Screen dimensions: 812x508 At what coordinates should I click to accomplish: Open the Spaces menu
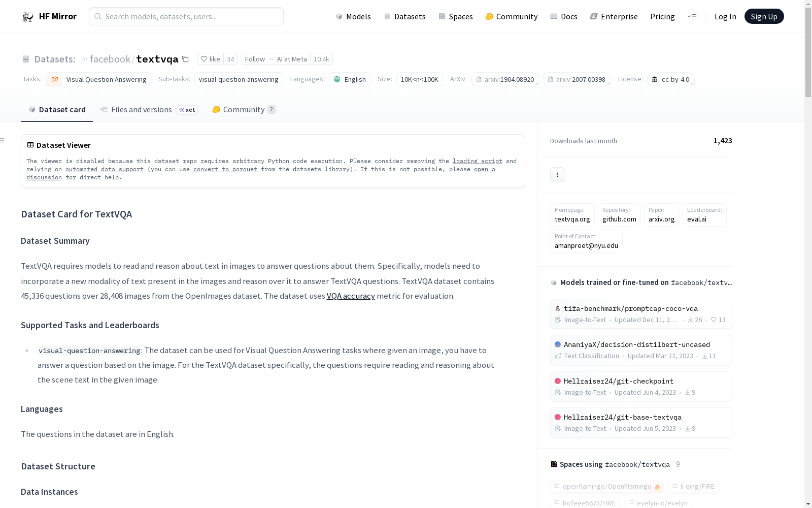point(456,16)
